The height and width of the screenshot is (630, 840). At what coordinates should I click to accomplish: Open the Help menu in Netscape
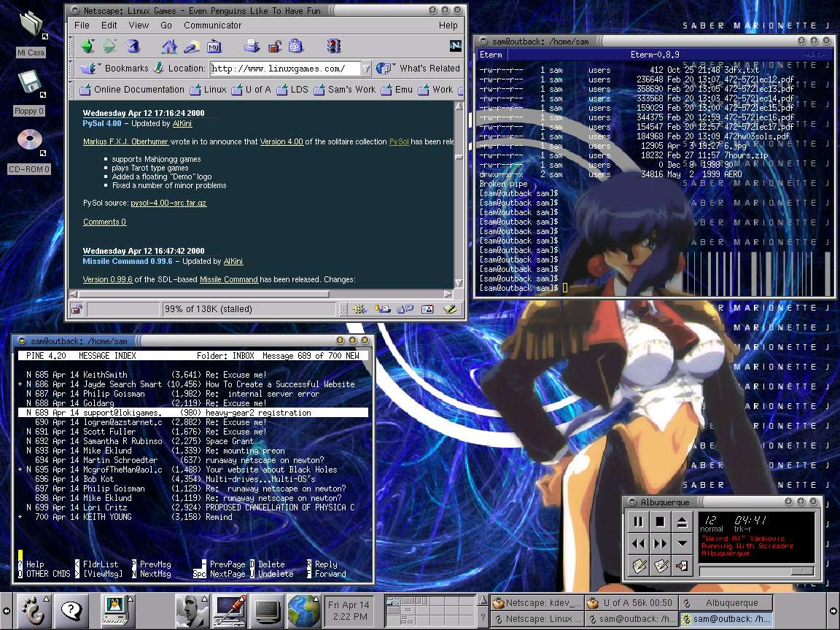tap(448, 26)
